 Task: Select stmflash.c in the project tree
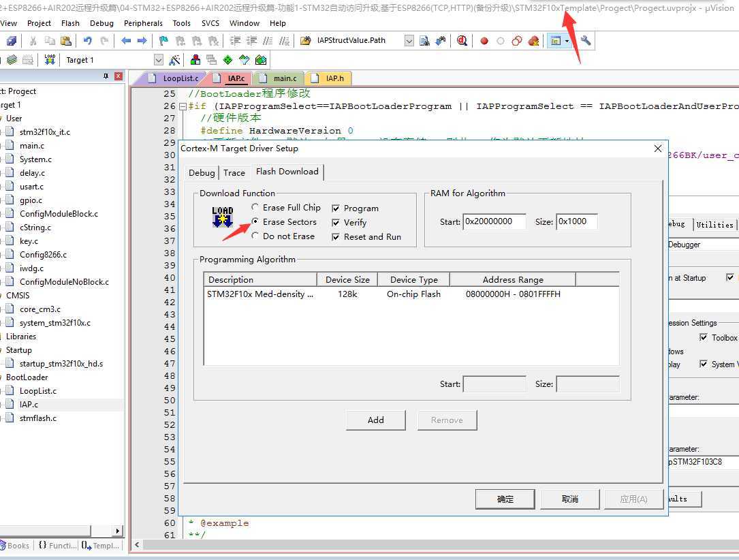pyautogui.click(x=37, y=418)
